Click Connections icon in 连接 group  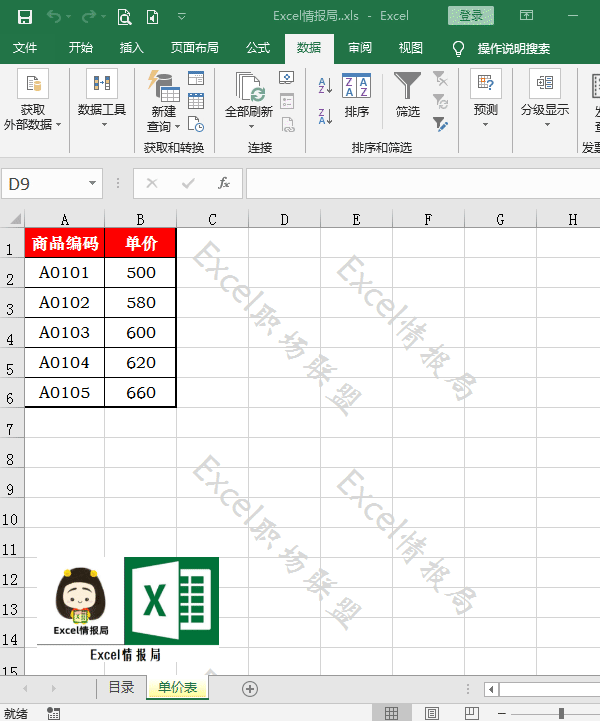coord(286,78)
